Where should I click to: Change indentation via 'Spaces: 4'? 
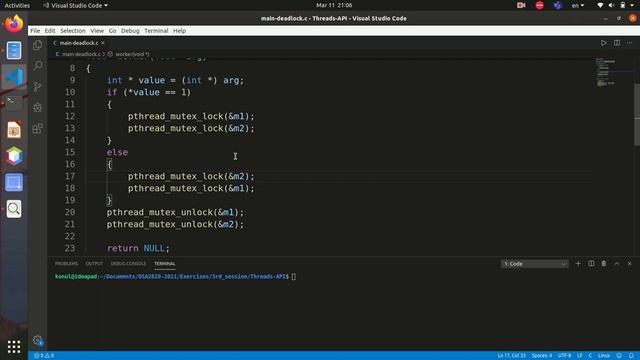542,356
